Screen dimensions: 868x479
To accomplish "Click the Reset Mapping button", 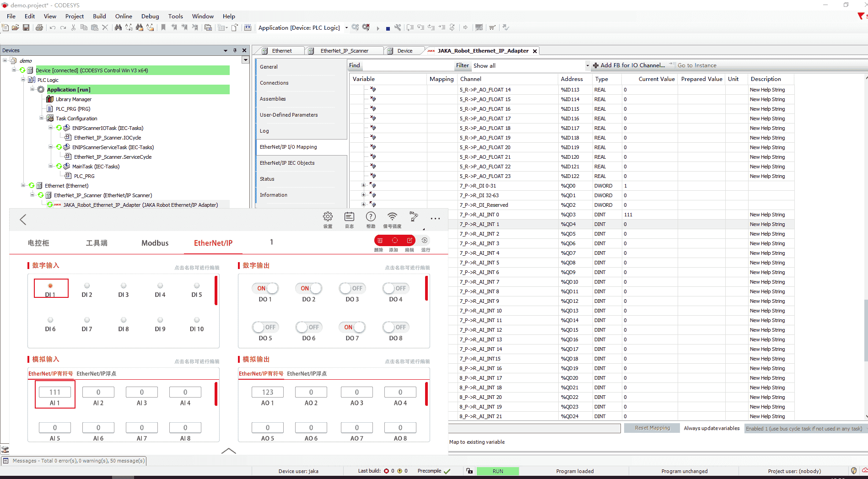I will pyautogui.click(x=652, y=428).
